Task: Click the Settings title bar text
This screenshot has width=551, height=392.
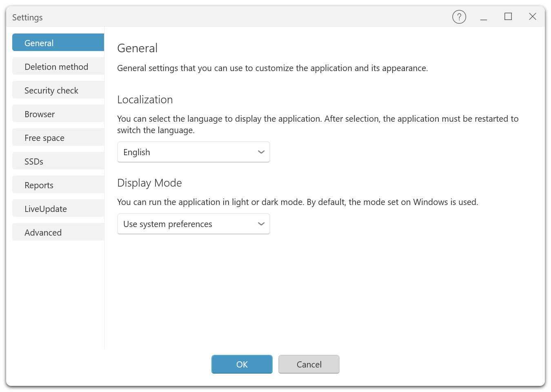Action: click(27, 18)
